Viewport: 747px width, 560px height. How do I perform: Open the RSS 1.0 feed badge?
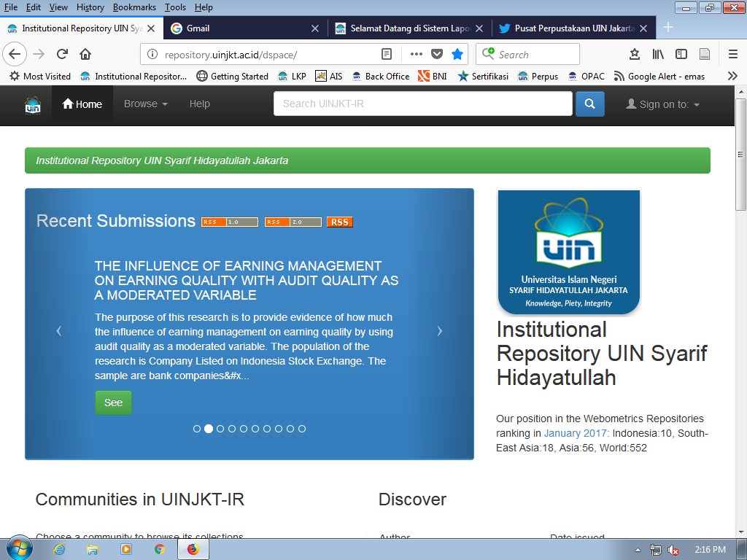click(230, 222)
